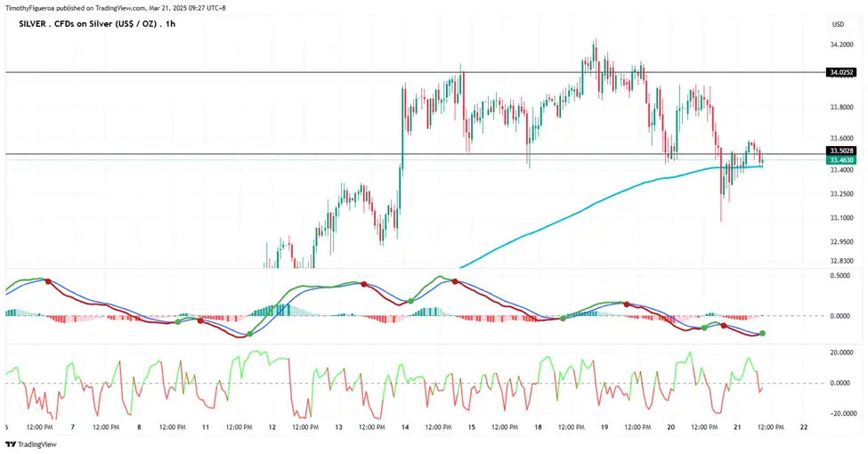Click the TimothyFigueroa published on TradingView.com header
This screenshot has width=868, height=454.
pyautogui.click(x=115, y=8)
